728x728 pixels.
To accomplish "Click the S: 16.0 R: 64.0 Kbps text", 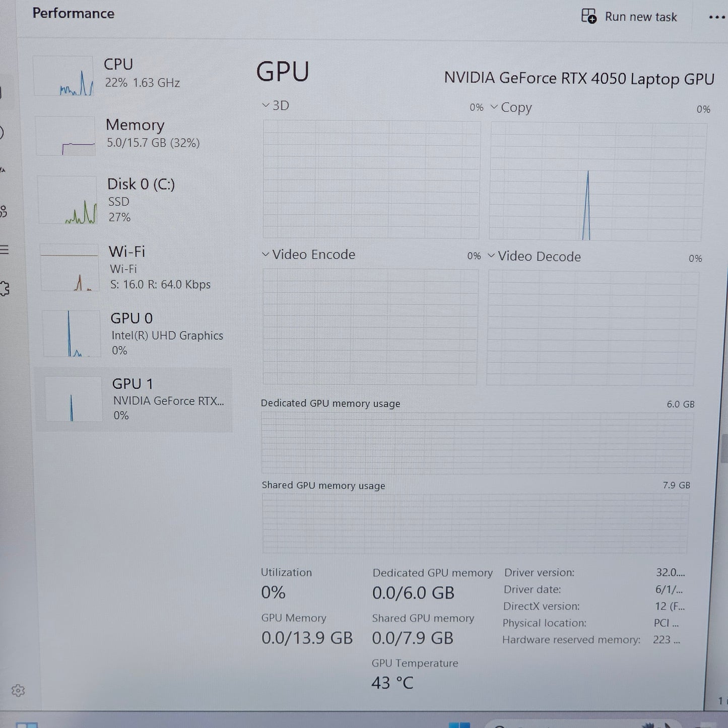I will [160, 285].
